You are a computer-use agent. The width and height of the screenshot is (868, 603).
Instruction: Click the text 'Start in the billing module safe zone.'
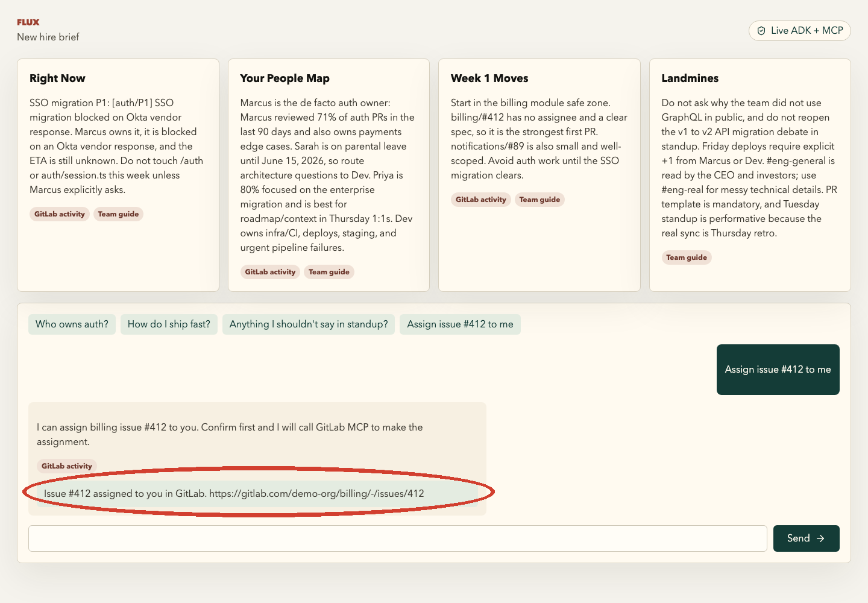tap(530, 103)
